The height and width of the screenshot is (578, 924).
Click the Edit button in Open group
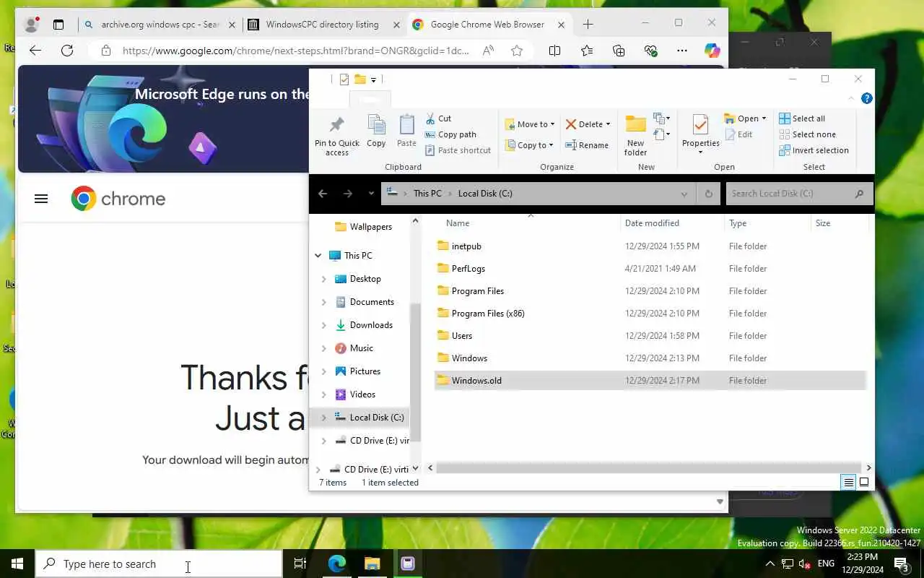pyautogui.click(x=738, y=134)
